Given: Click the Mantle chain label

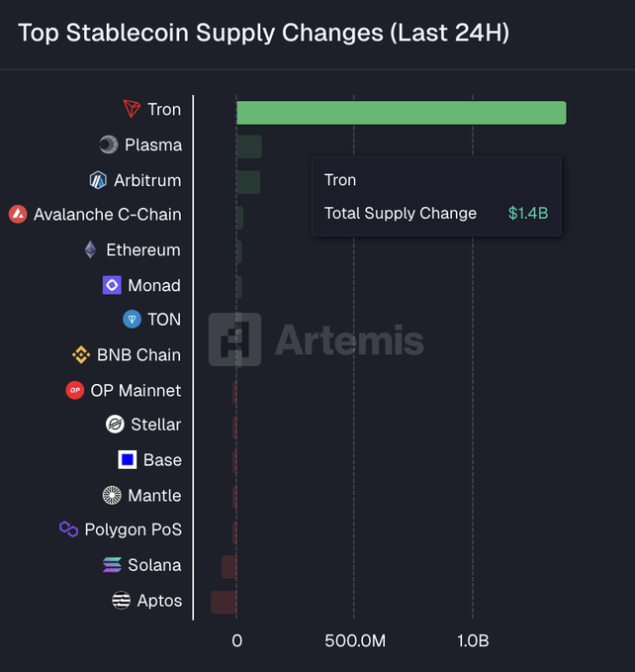Looking at the screenshot, I should pos(154,495).
